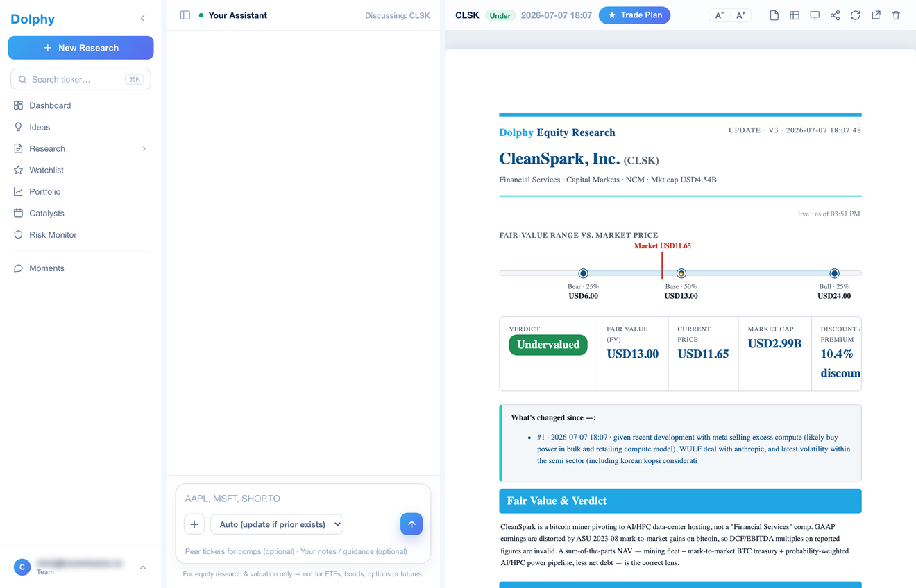Click the Current Price USD11.65 value

click(x=703, y=354)
